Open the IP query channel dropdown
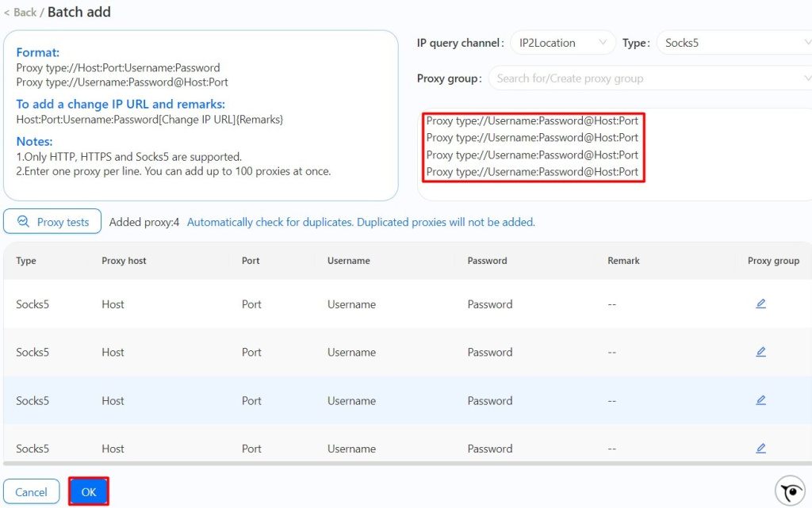Viewport: 812px width, 508px height. point(563,43)
